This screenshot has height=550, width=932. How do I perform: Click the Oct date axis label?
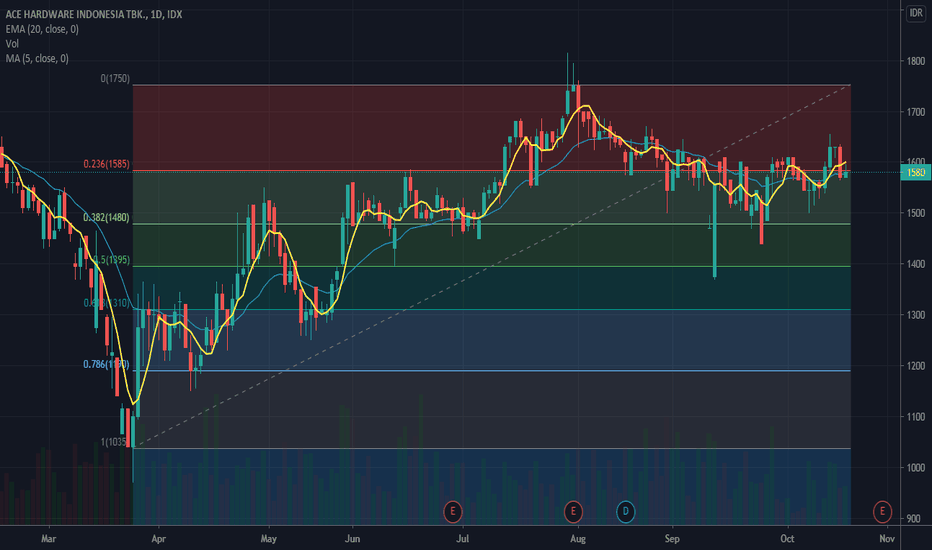click(787, 539)
